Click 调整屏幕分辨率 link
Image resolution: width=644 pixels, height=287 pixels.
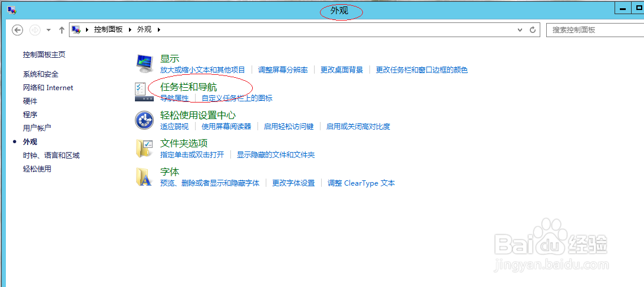(x=283, y=70)
